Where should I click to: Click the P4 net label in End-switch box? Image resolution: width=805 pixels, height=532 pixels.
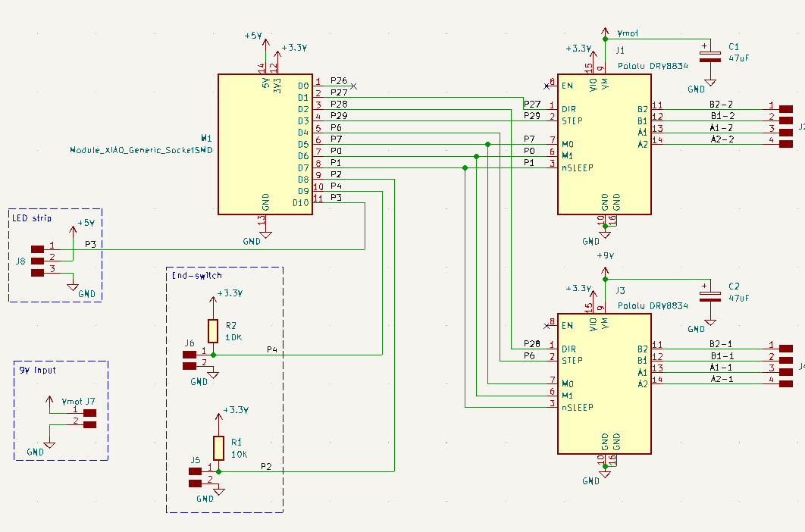tap(272, 349)
